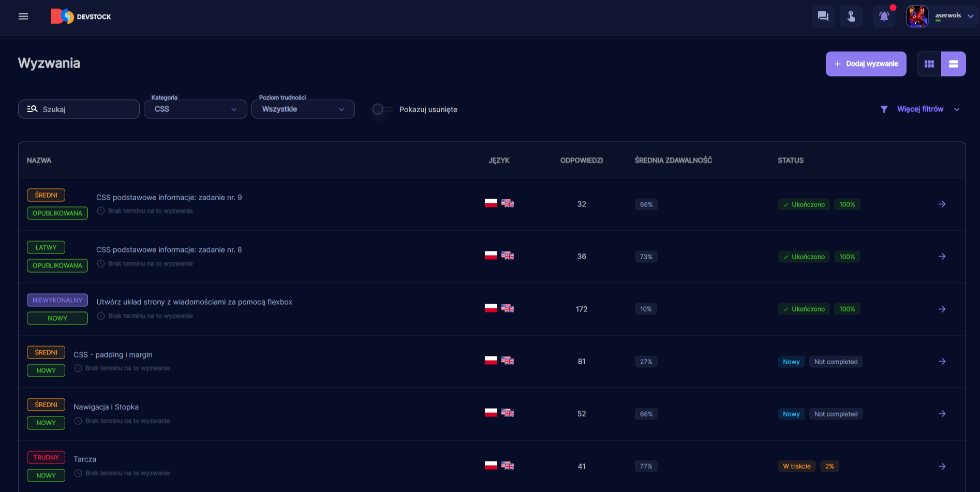The width and height of the screenshot is (980, 492).
Task: Click the Średnia zdawalność column header
Action: 674,160
